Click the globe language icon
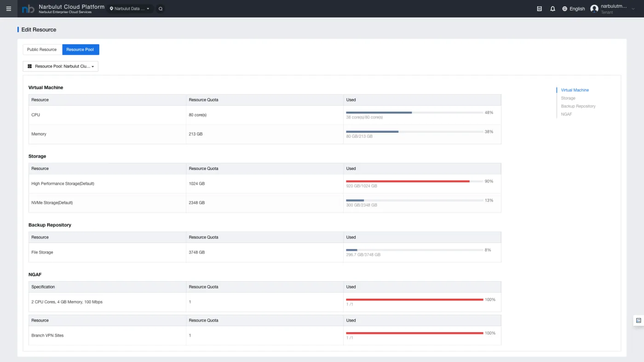Screen dimensions: 644x362 pyautogui.click(x=564, y=9)
